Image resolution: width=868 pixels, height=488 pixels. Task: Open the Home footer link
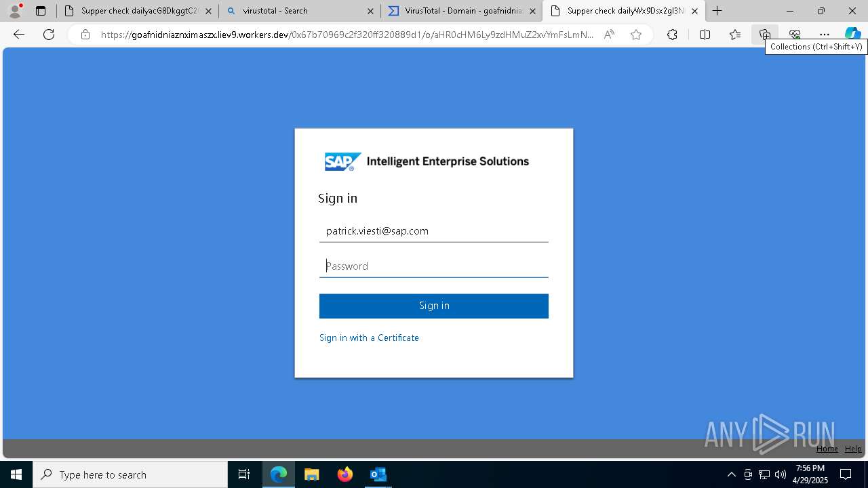click(x=827, y=449)
